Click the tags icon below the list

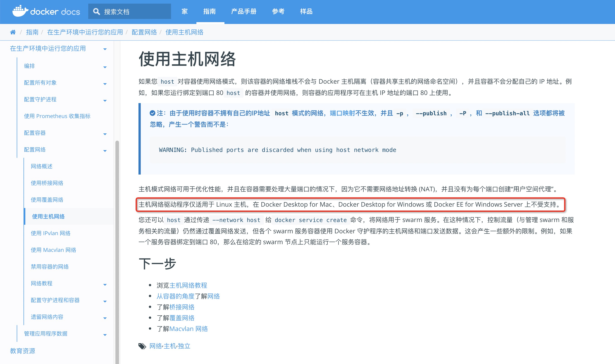pos(142,346)
